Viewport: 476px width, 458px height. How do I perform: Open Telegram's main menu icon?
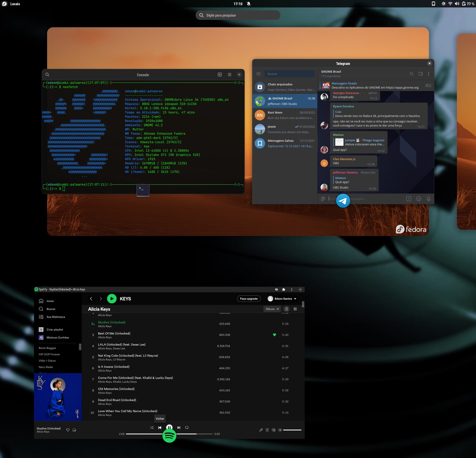point(258,74)
